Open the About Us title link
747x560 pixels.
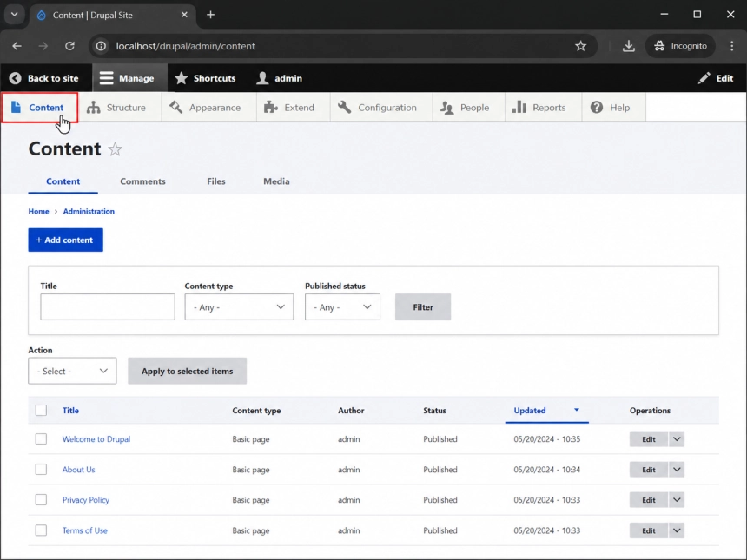[x=78, y=470]
